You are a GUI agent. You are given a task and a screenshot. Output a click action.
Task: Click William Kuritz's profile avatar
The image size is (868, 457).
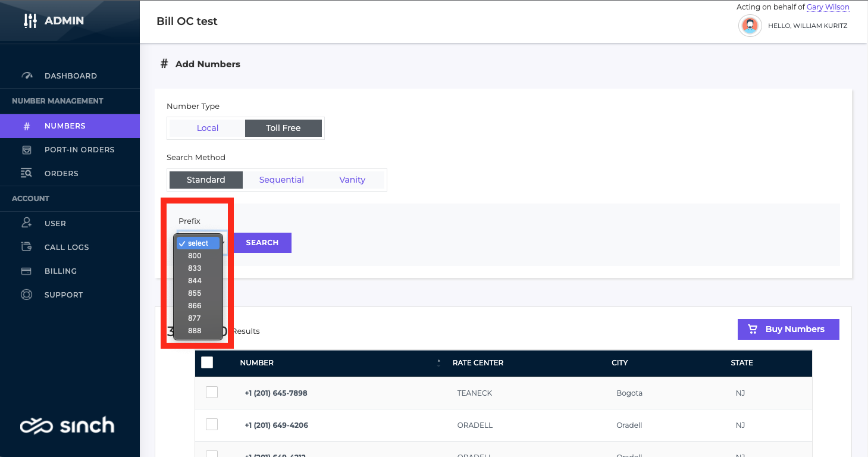pyautogui.click(x=750, y=26)
